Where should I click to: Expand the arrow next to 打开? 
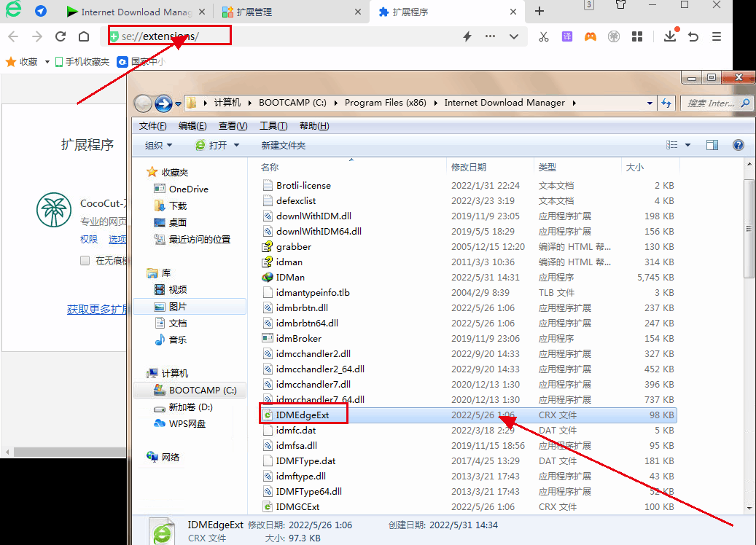tap(236, 146)
